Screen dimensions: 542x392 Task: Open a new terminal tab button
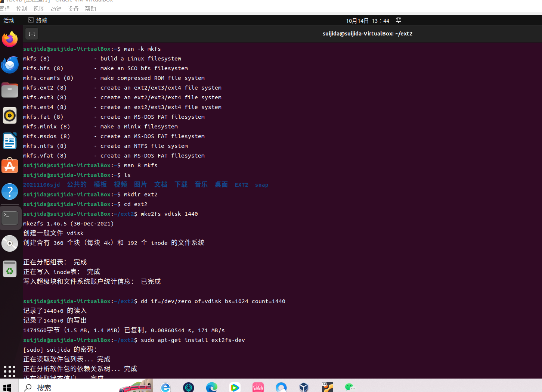(x=32, y=34)
